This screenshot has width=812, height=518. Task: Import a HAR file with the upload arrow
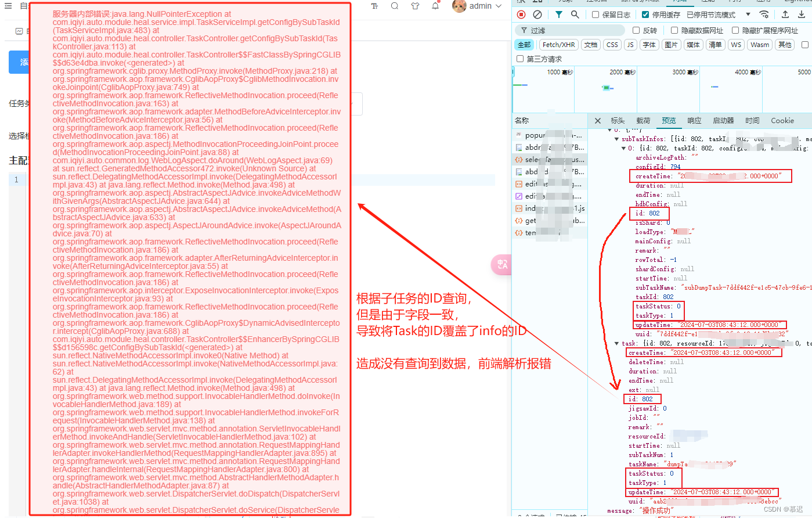point(785,15)
